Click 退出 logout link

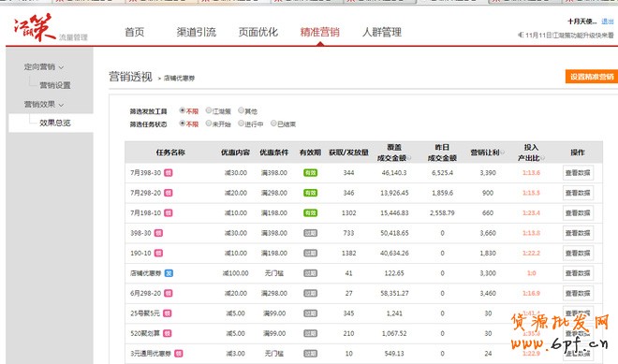(608, 22)
